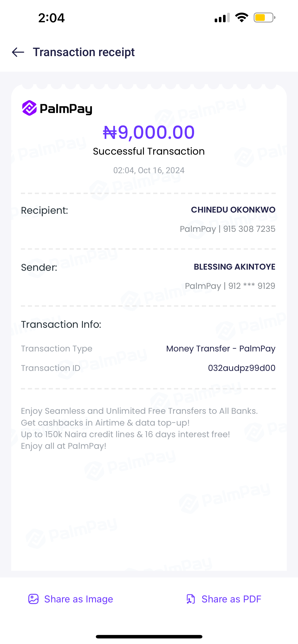Tap the battery indicator icon
298x644 pixels.
[x=264, y=17]
